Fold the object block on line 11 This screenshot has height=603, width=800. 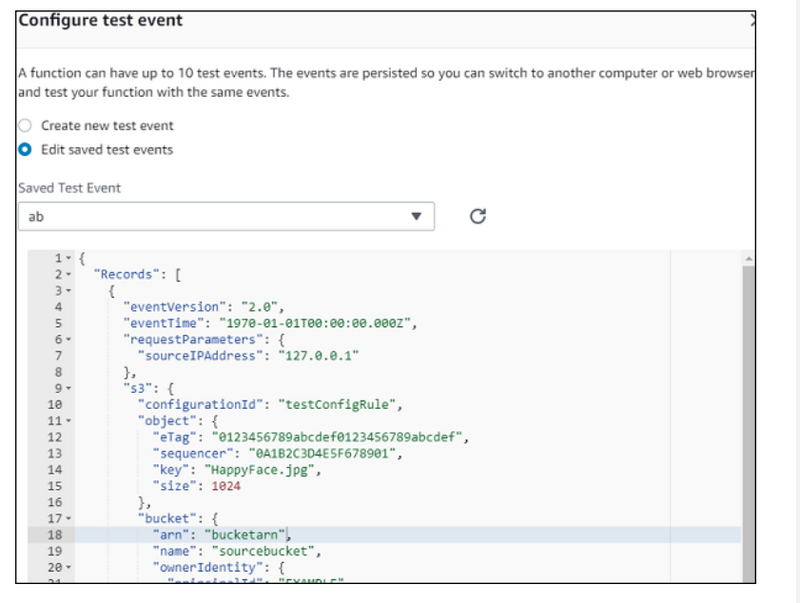pos(69,421)
